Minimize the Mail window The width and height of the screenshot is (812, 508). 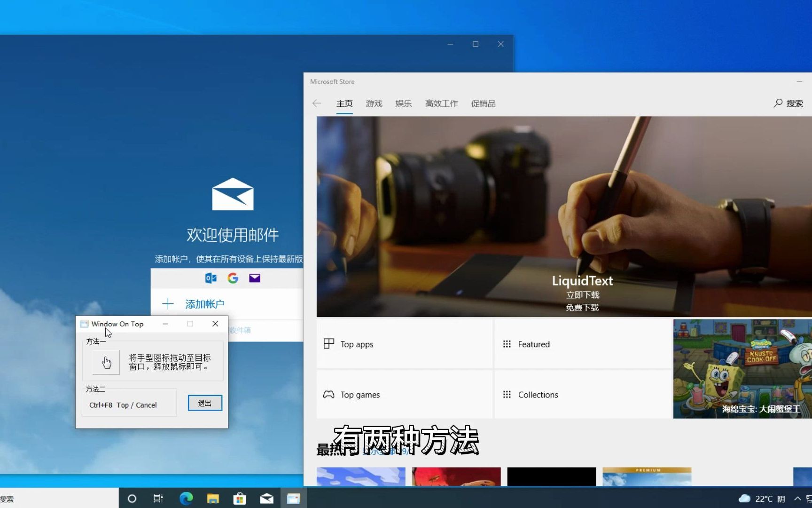(x=450, y=44)
